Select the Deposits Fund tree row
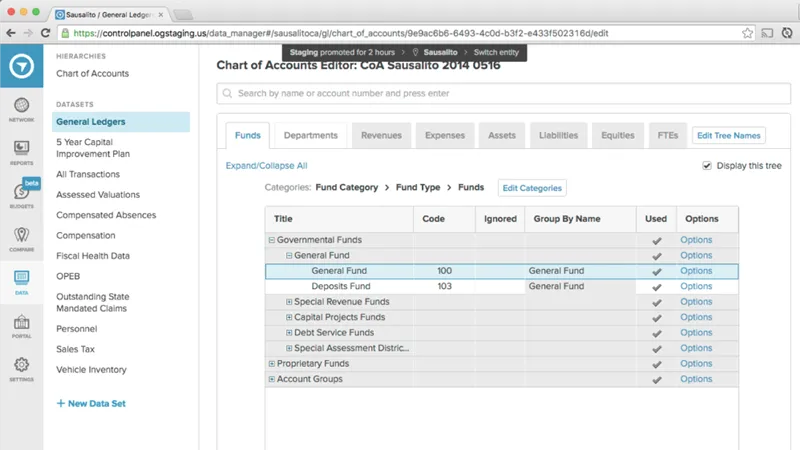Image resolution: width=800 pixels, height=450 pixels. [502, 286]
